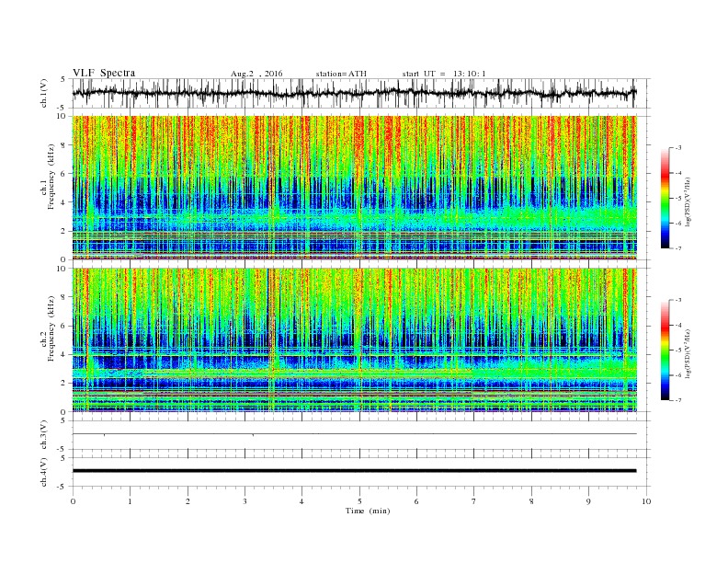The height and width of the screenshot is (563, 728).
Task: Click the ch.1 waveform trace panel
Action: 360,93
